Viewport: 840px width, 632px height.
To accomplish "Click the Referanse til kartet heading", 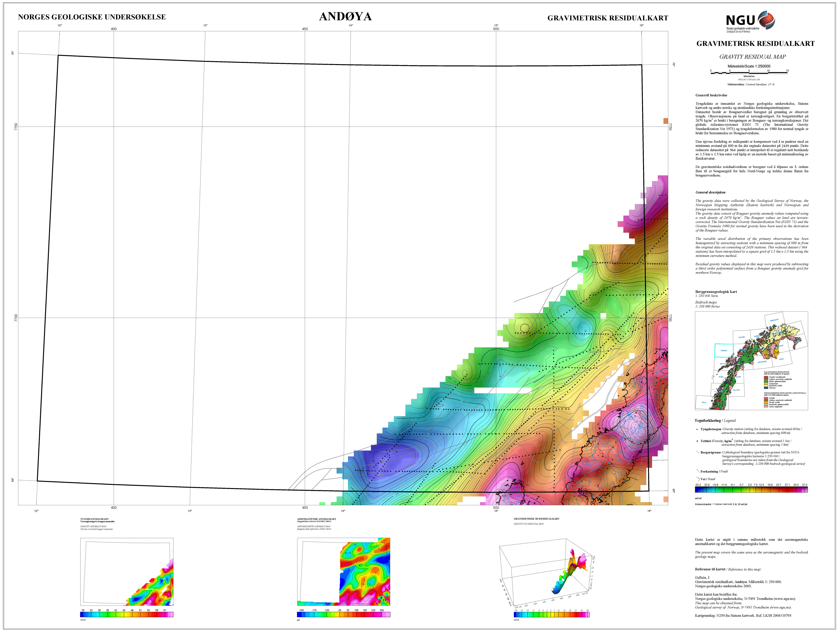I will [728, 569].
